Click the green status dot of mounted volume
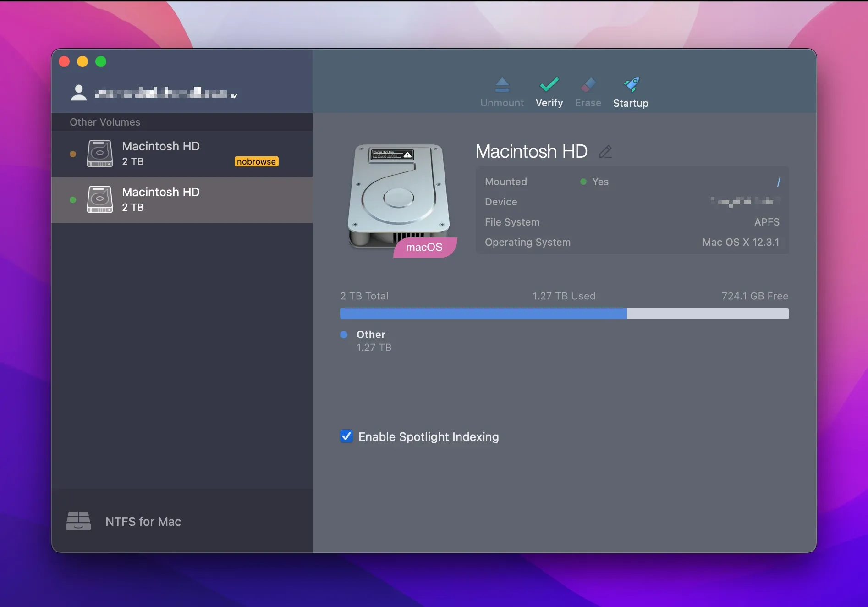The image size is (868, 607). point(73,200)
